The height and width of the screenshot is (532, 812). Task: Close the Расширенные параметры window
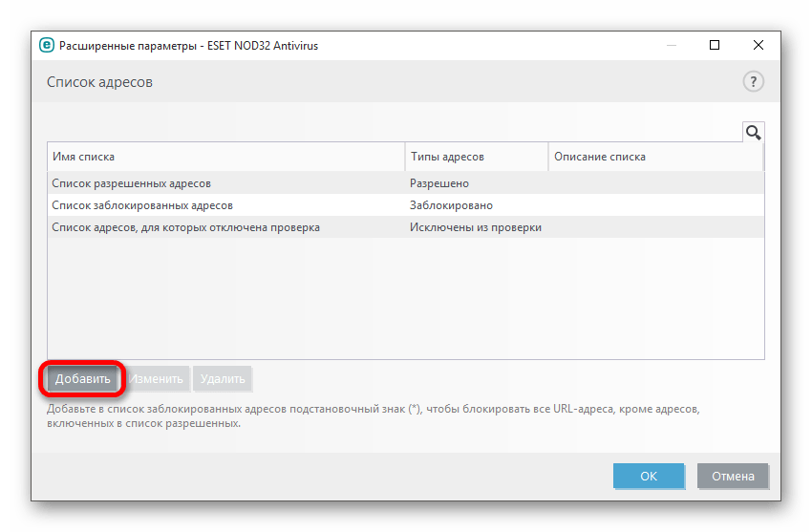click(758, 45)
